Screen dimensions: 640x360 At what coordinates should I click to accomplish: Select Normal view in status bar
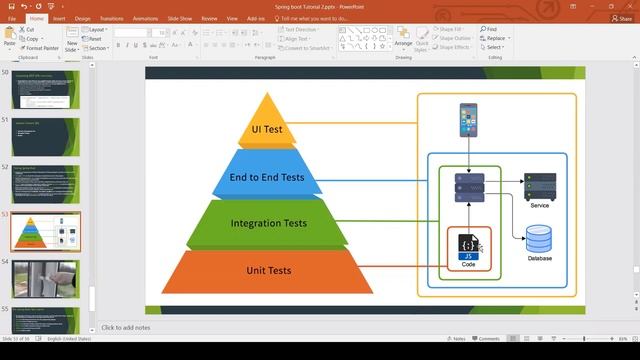point(513,338)
